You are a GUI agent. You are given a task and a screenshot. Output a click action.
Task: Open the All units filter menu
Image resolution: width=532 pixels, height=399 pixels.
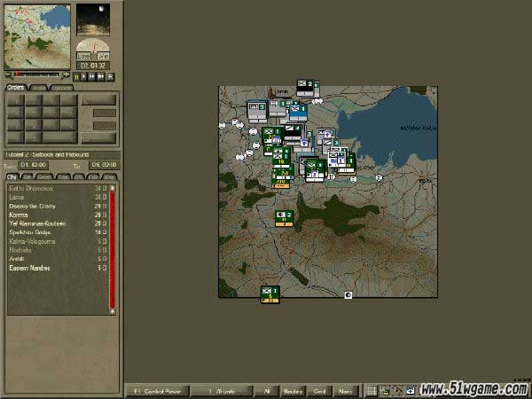point(222,391)
